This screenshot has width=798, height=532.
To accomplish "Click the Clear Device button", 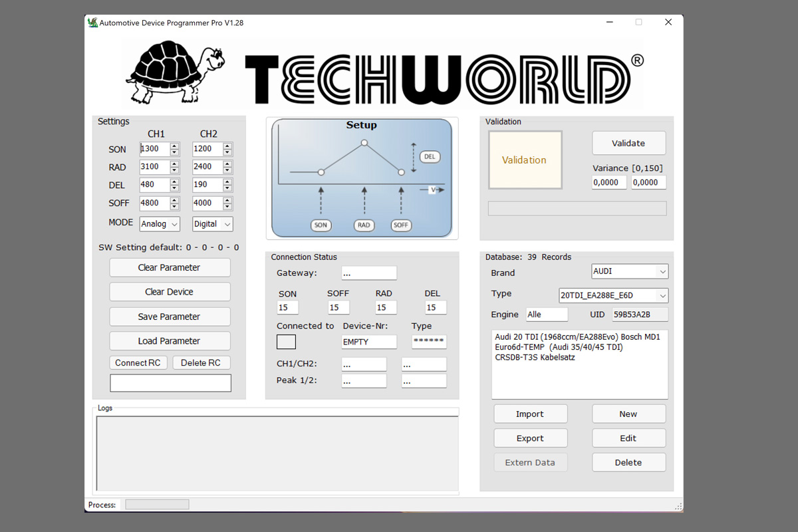I will (170, 292).
